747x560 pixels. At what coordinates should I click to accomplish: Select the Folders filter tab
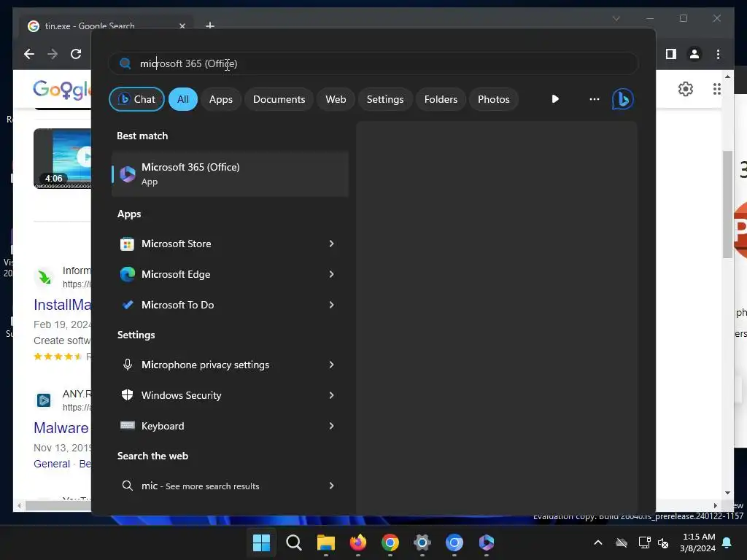(x=441, y=99)
